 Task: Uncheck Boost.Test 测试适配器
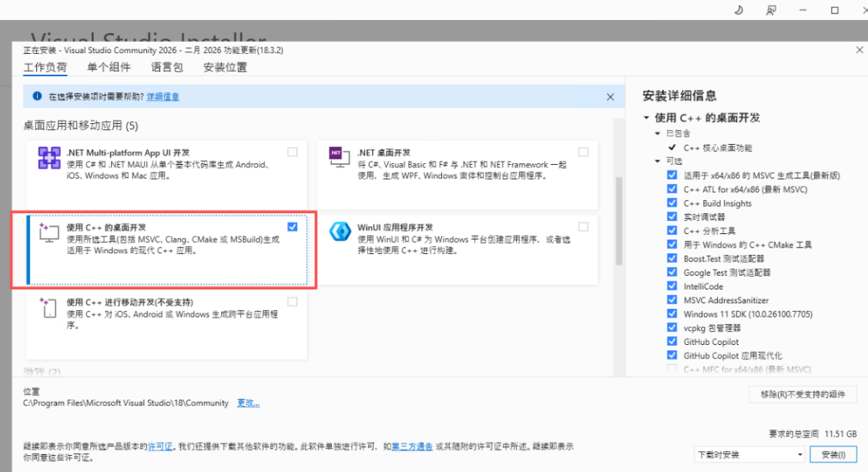coord(672,258)
